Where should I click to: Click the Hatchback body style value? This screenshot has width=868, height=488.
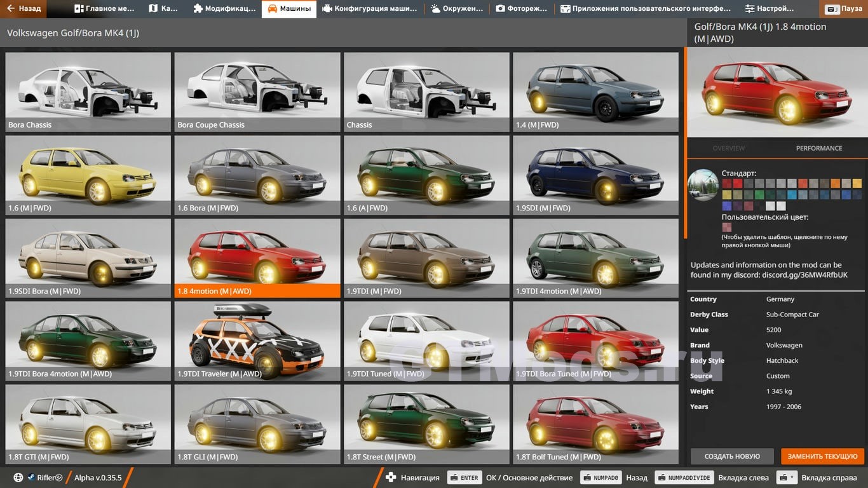pos(782,360)
